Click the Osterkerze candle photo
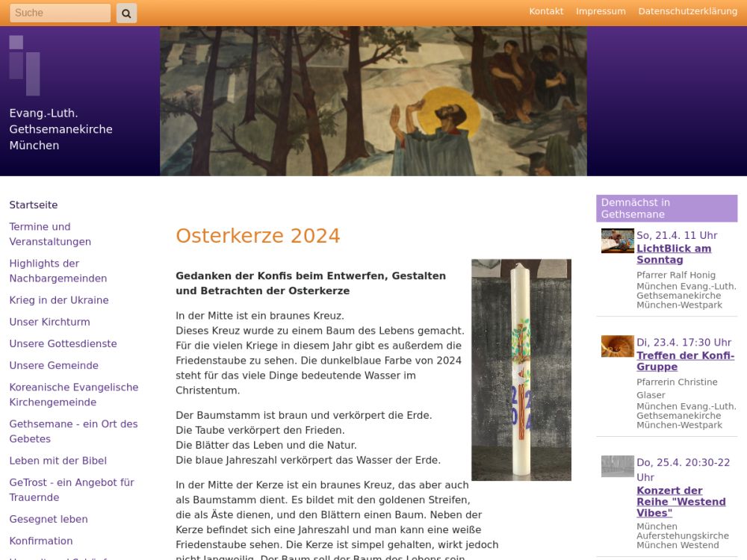The width and height of the screenshot is (747, 560). 521,370
